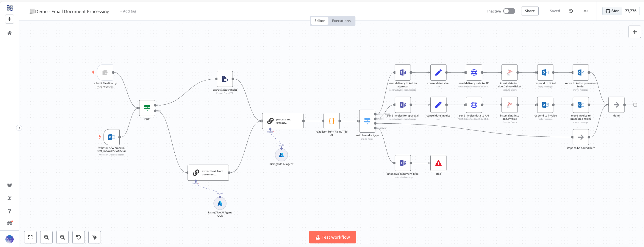Toggle the workflow Inactive switch
This screenshot has width=644, height=247.
[509, 11]
